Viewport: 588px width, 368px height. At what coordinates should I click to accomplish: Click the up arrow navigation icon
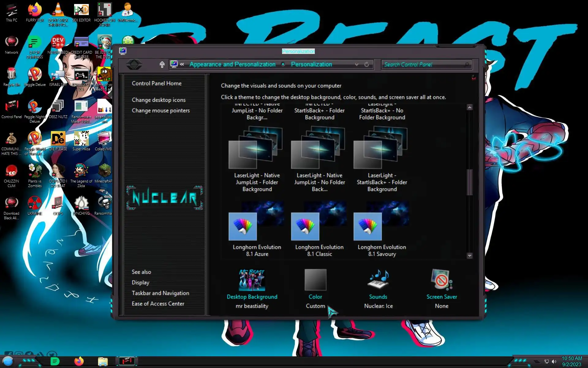click(162, 64)
